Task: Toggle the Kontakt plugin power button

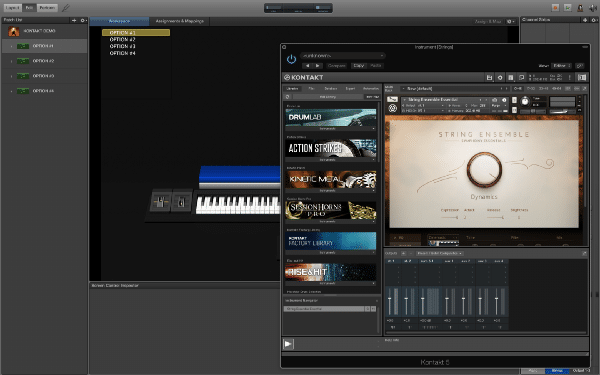Action: click(291, 59)
